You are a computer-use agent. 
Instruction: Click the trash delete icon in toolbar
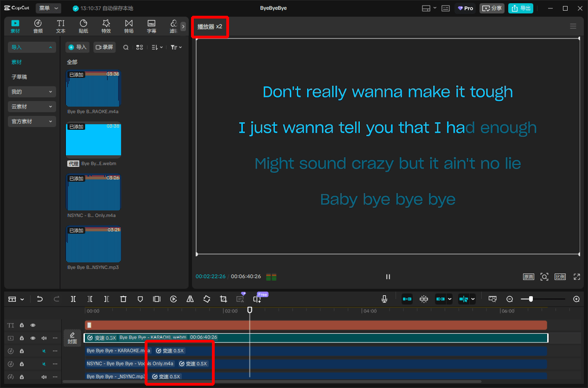[123, 299]
